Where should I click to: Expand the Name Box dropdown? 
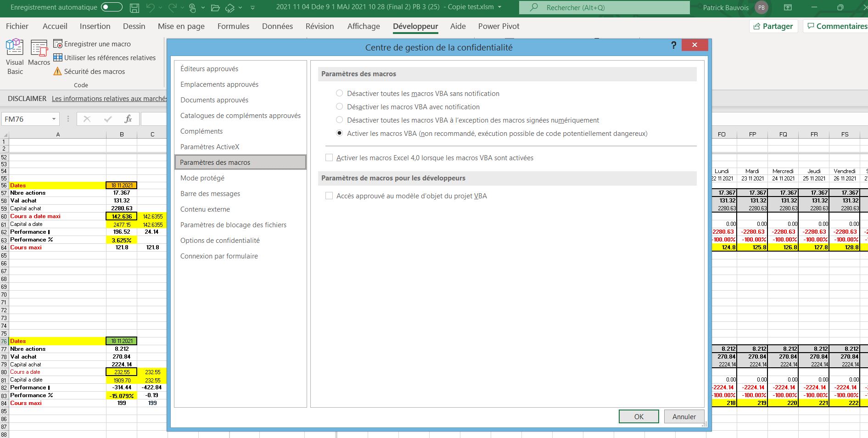point(54,119)
